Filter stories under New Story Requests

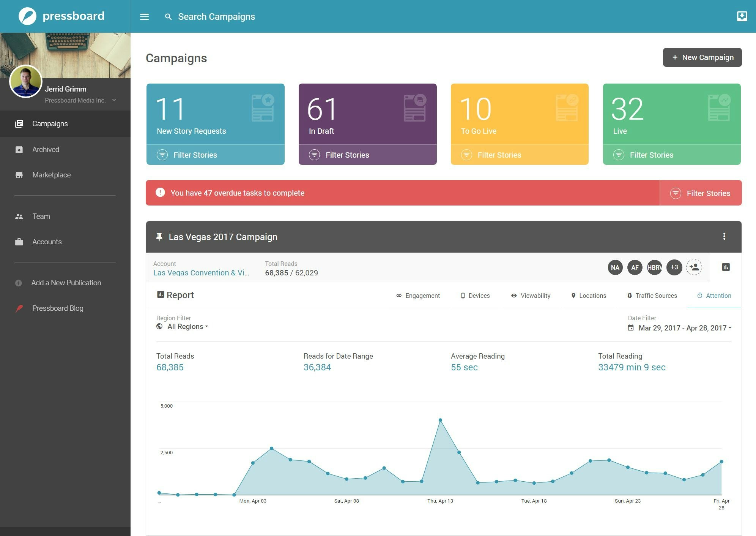(195, 155)
